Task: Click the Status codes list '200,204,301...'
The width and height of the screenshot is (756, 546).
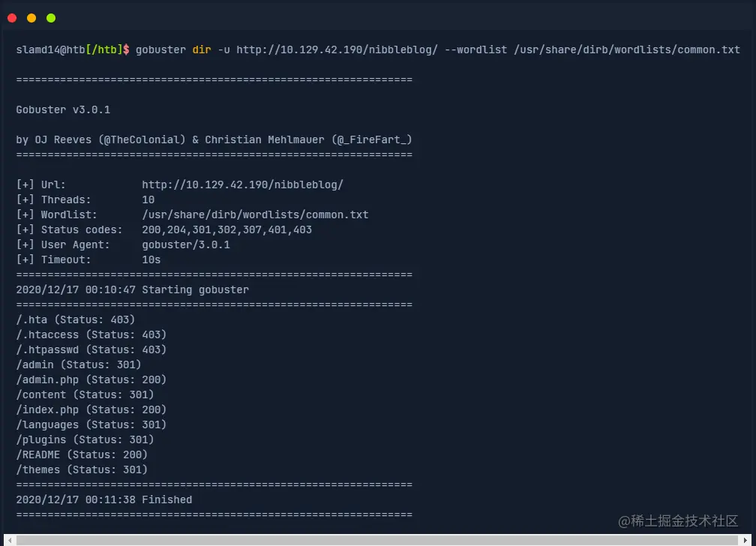Action: point(226,229)
